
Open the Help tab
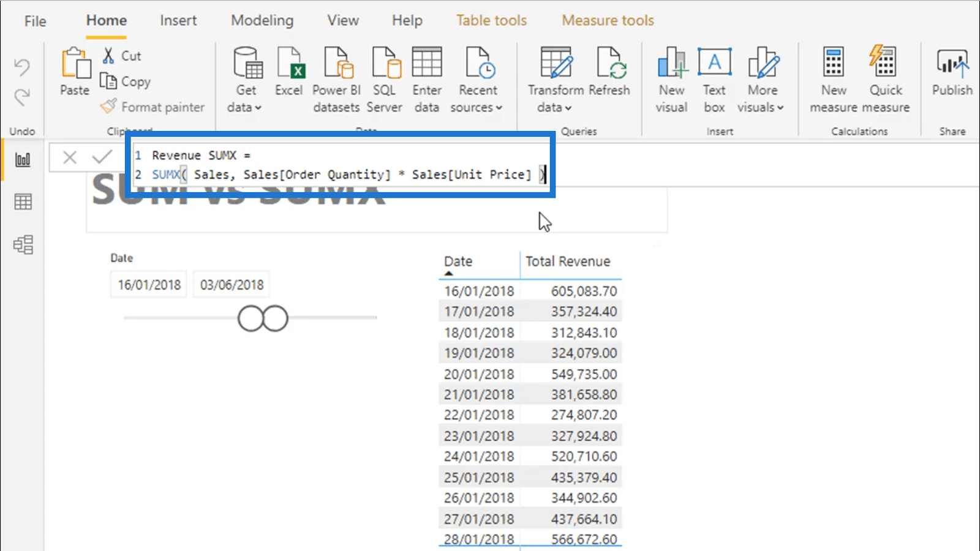click(407, 20)
